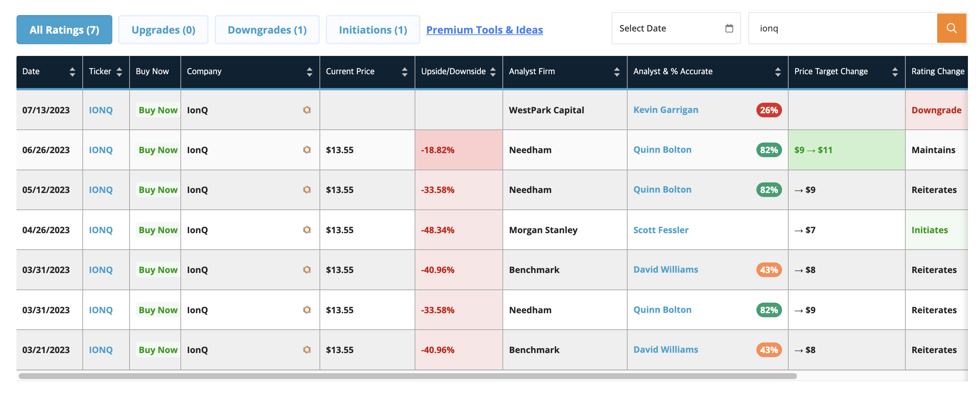Click the IonQ company icon in 06/26/2023 row
980x394 pixels.
307,150
